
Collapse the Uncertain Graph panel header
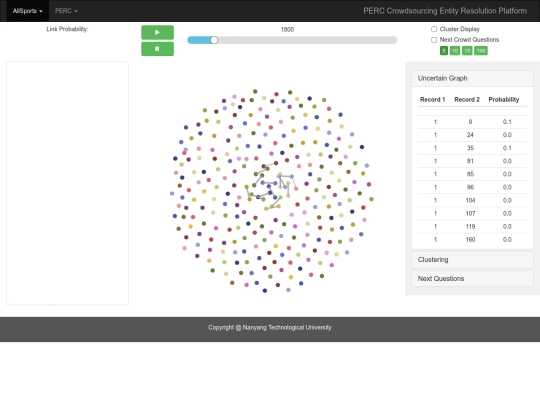coord(472,79)
